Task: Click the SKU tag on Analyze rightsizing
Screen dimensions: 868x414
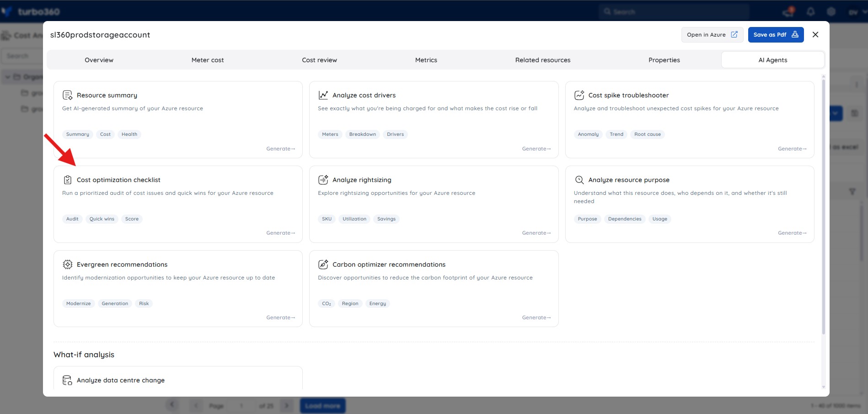Action: pos(327,219)
